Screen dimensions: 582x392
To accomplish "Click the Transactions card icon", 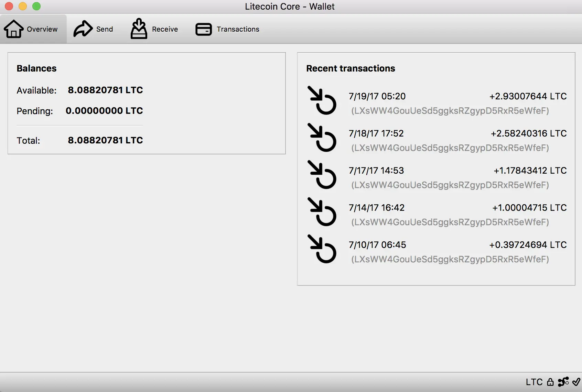I will point(204,29).
